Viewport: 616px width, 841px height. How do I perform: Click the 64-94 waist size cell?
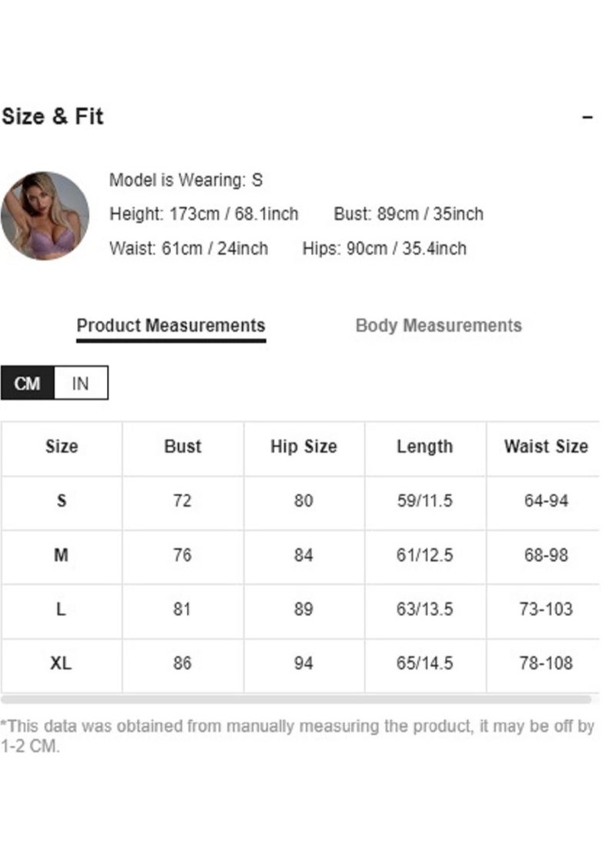[546, 501]
